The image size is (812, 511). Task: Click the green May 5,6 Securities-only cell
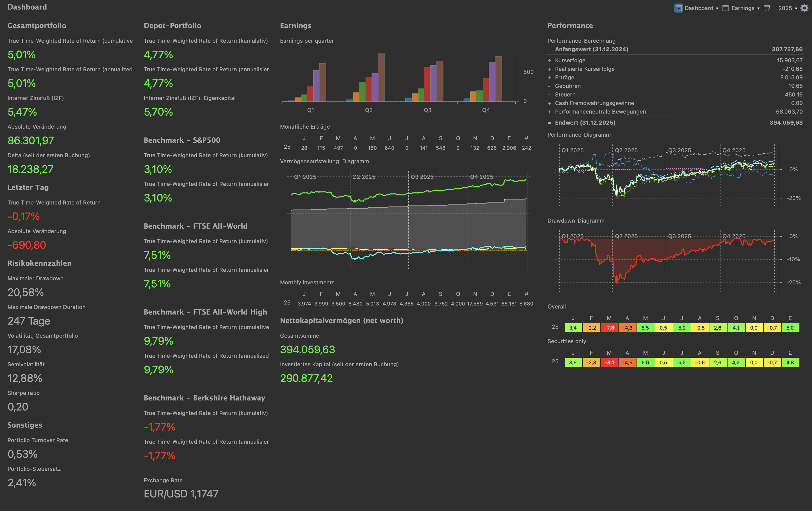click(x=645, y=362)
